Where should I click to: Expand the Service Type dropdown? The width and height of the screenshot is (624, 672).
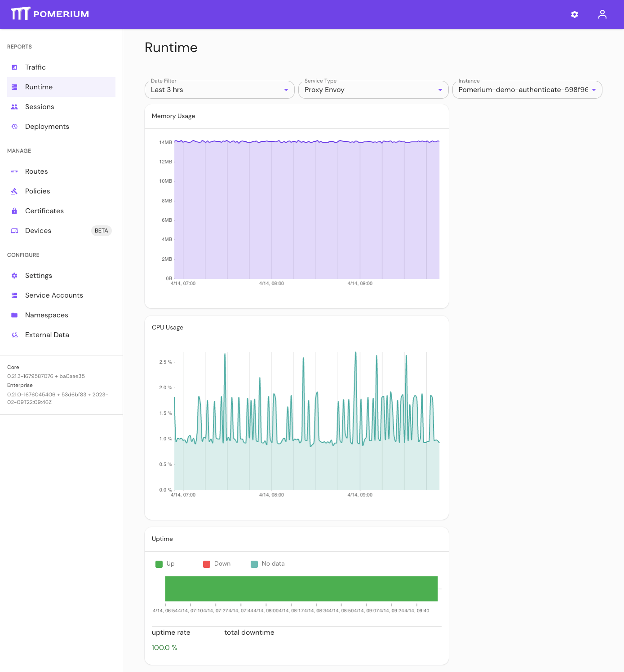440,90
